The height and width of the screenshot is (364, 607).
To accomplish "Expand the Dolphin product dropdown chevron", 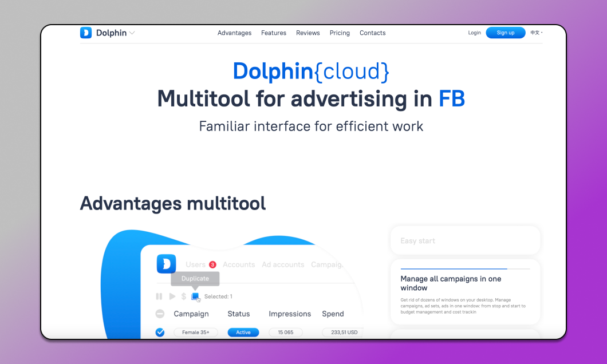I will click(x=132, y=33).
